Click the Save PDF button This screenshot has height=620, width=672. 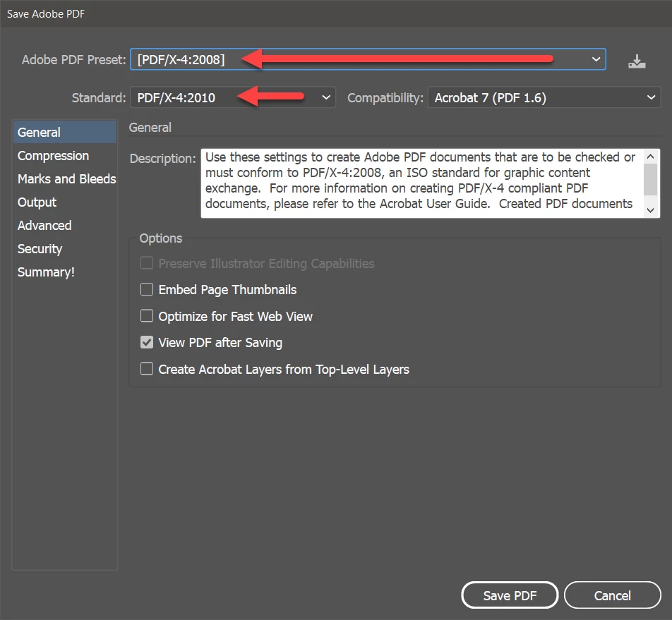click(x=510, y=595)
